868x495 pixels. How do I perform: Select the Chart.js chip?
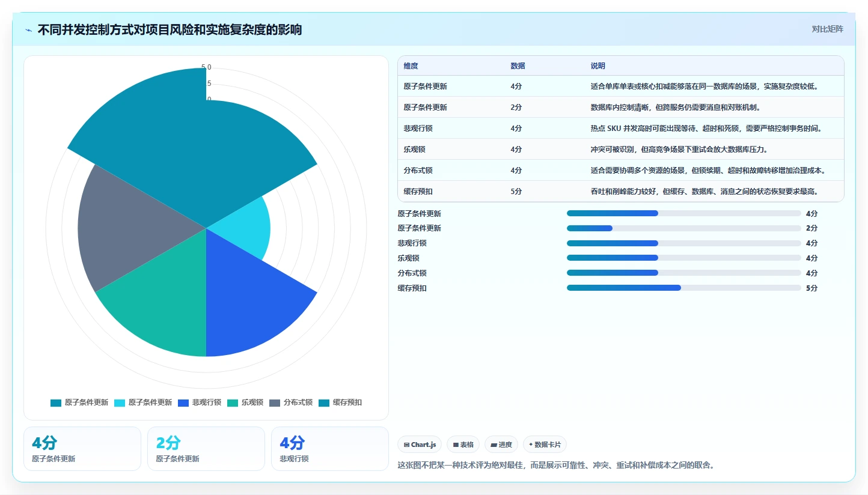coord(420,445)
